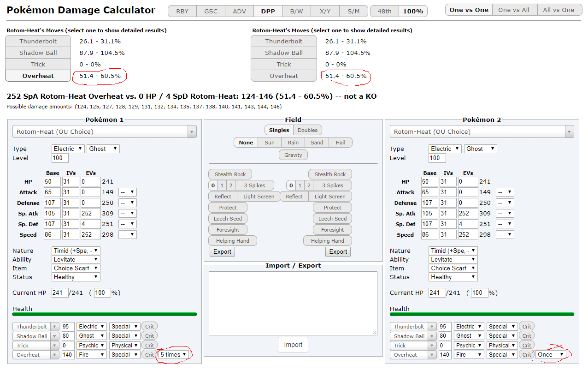Click Pokémon 1's Current HP field
The image size is (588, 376).
point(60,292)
